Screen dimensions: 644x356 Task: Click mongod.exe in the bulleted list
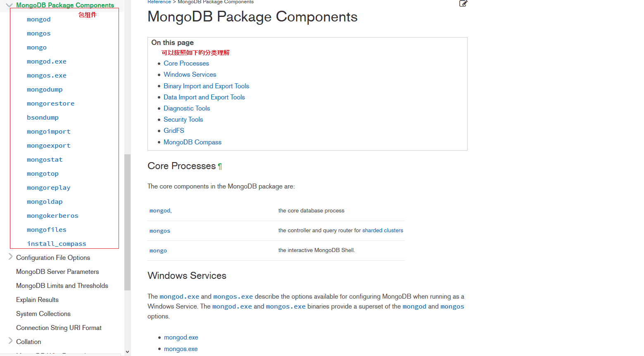click(181, 337)
